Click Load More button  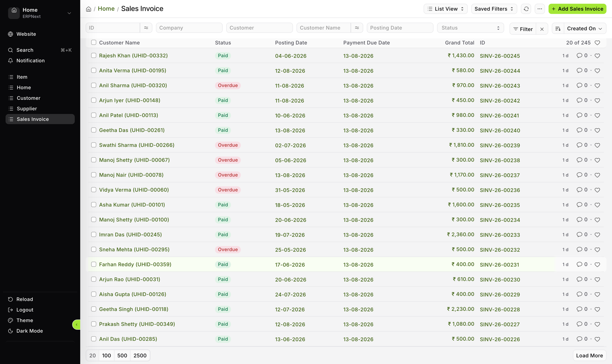pos(589,356)
